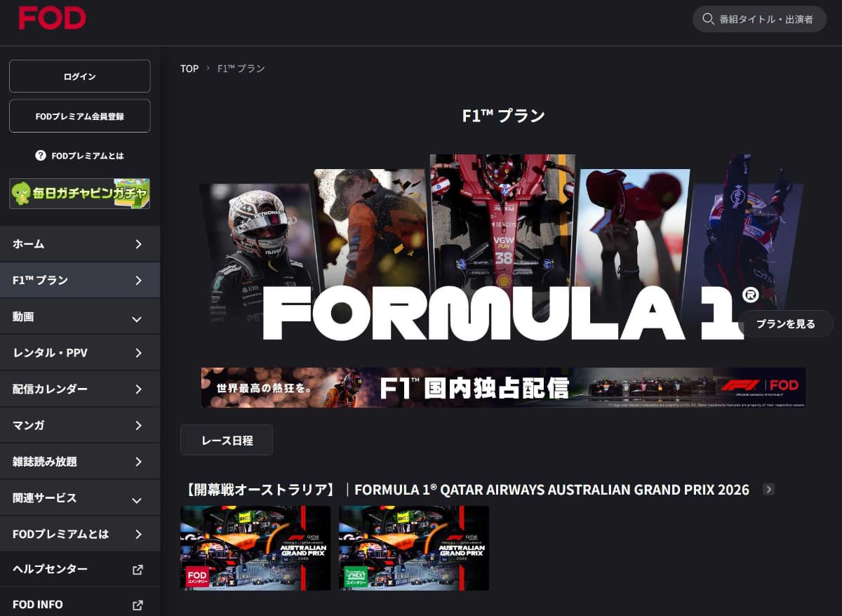Click the search magnifier icon
The width and height of the screenshot is (842, 616).
click(x=708, y=19)
